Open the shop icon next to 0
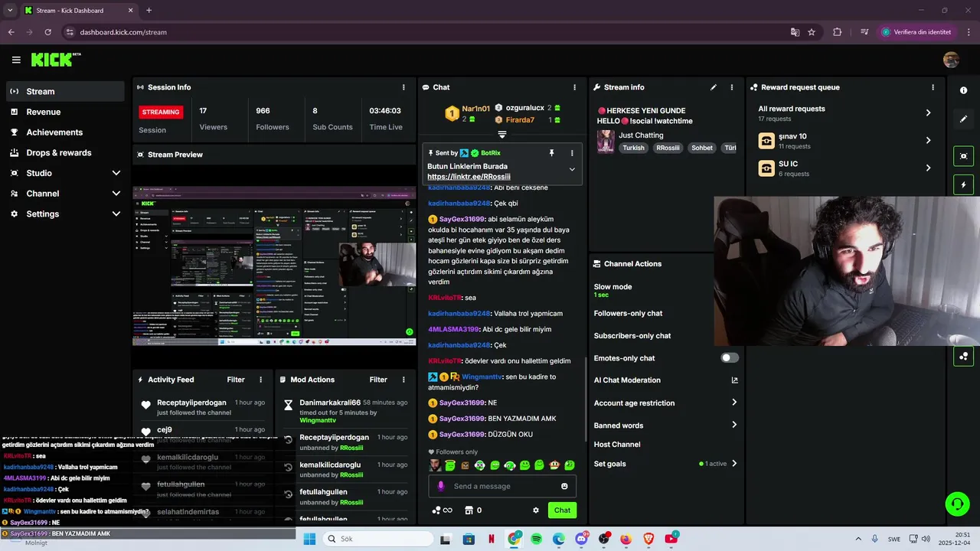980x551 pixels. (469, 510)
